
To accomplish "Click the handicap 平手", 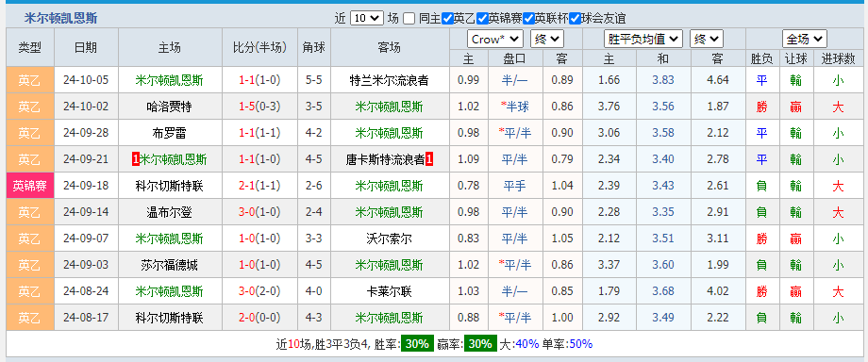I will pyautogui.click(x=514, y=186).
